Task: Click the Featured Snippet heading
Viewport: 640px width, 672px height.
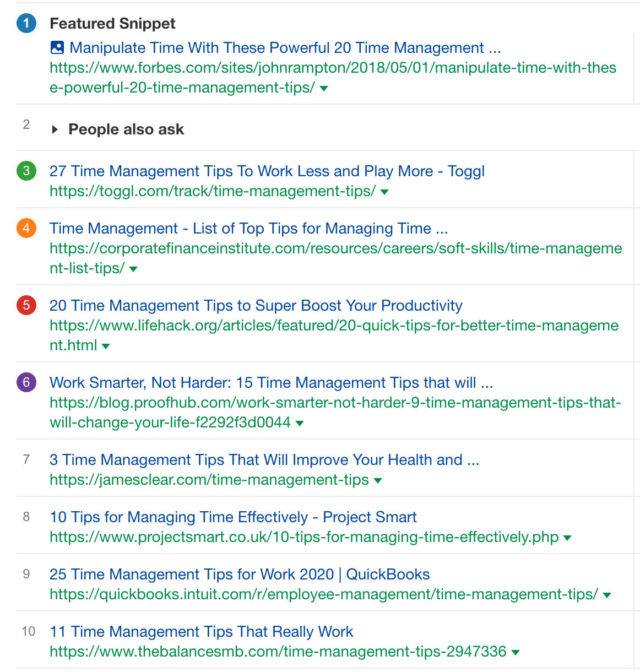Action: point(112,24)
